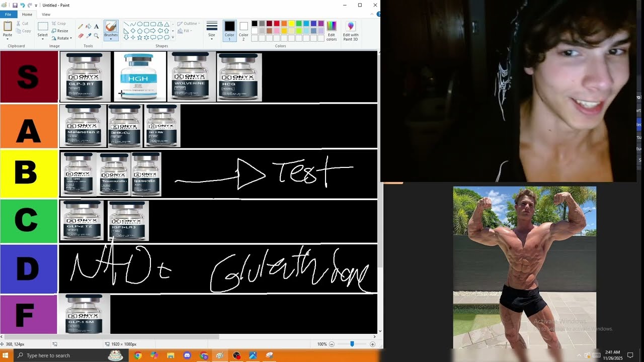
Task: Click the zoom slider in status bar
Action: tap(352, 344)
